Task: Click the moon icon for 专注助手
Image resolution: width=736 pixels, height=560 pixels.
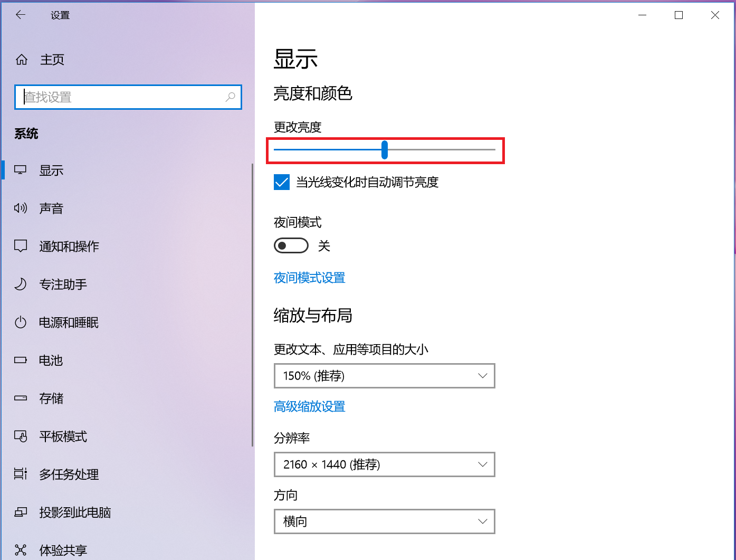Action: [21, 284]
